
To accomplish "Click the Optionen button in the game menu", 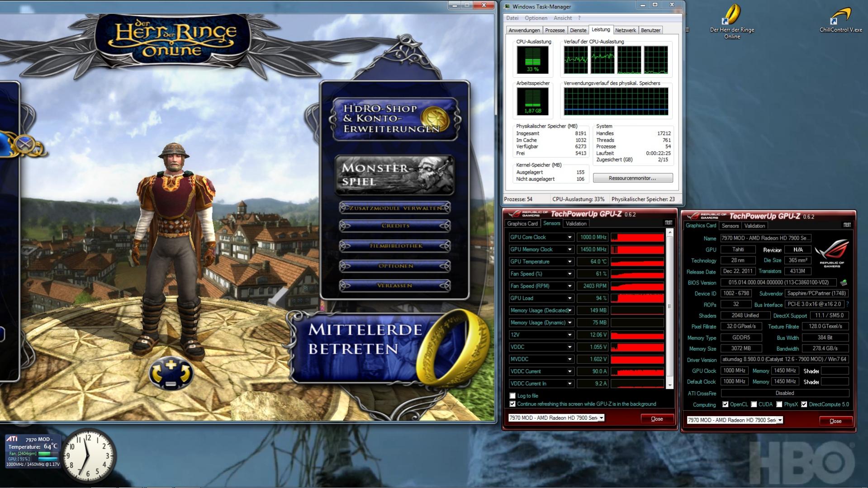I will 395,265.
